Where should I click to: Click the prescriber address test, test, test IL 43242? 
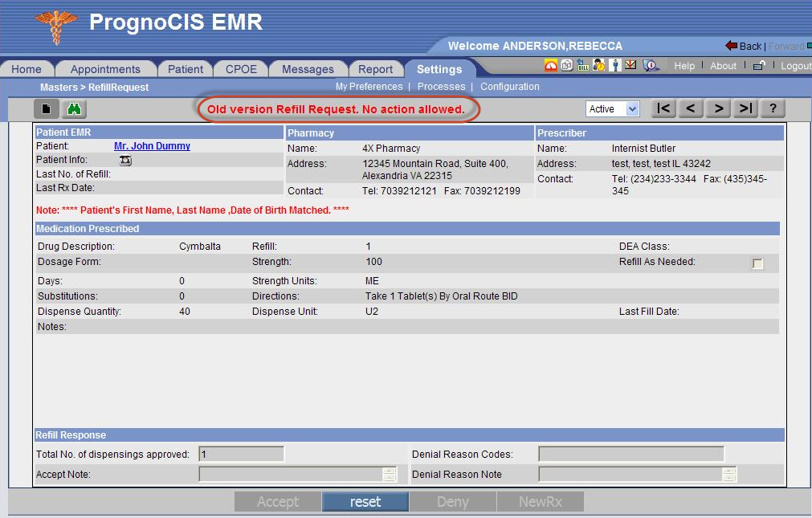[661, 164]
